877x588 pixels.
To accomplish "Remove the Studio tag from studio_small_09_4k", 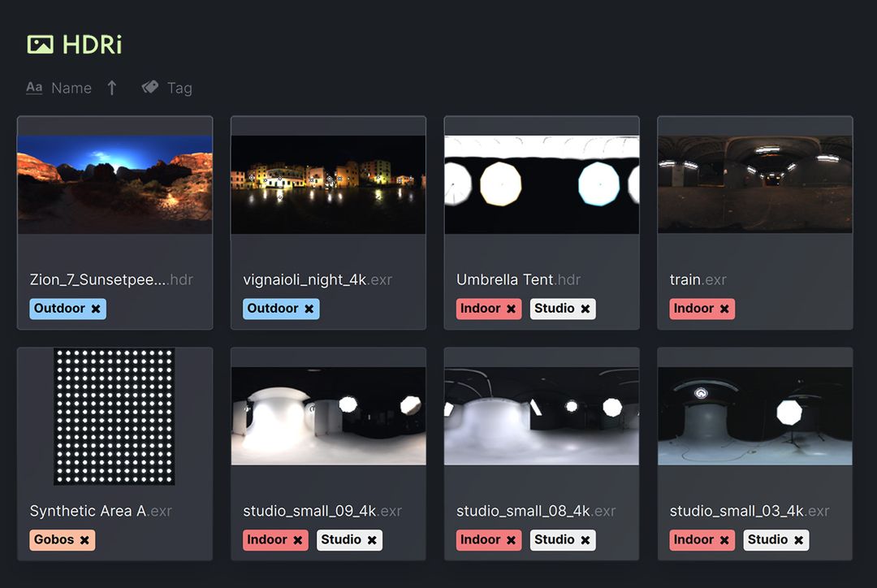I will tap(372, 539).
